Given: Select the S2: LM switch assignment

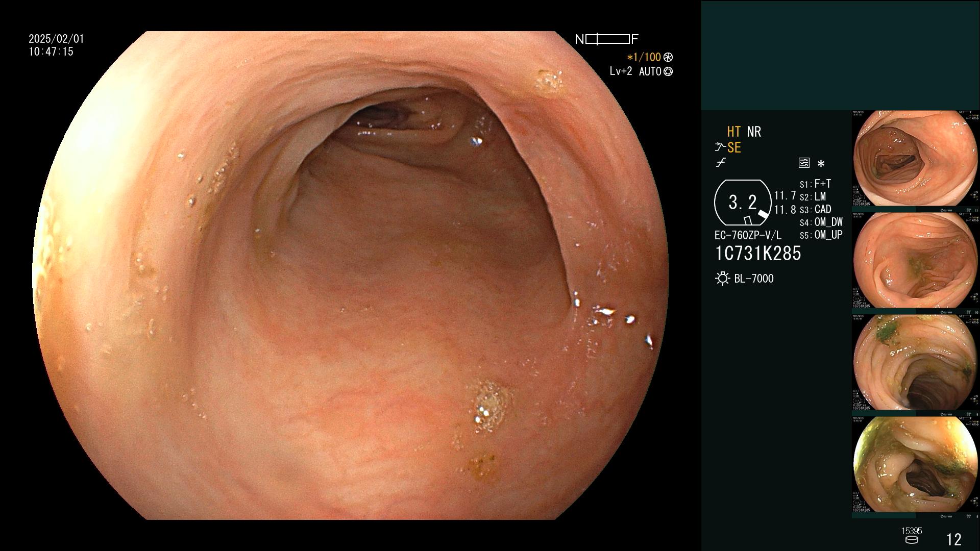Looking at the screenshot, I should pos(813,196).
